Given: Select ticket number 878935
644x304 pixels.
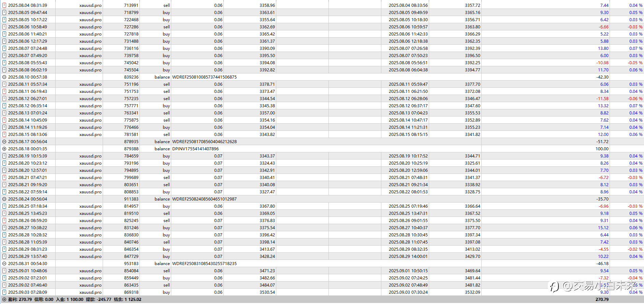Looking at the screenshot, I should tap(131, 141).
